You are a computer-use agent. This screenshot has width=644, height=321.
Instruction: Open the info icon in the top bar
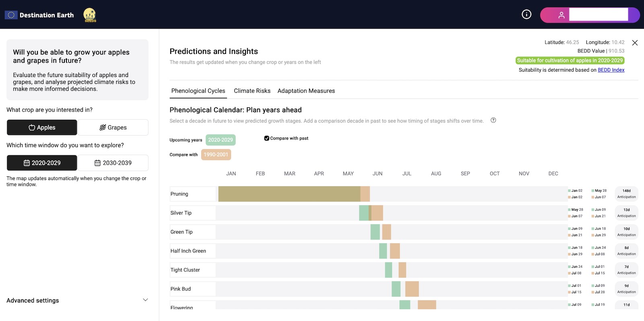[526, 14]
